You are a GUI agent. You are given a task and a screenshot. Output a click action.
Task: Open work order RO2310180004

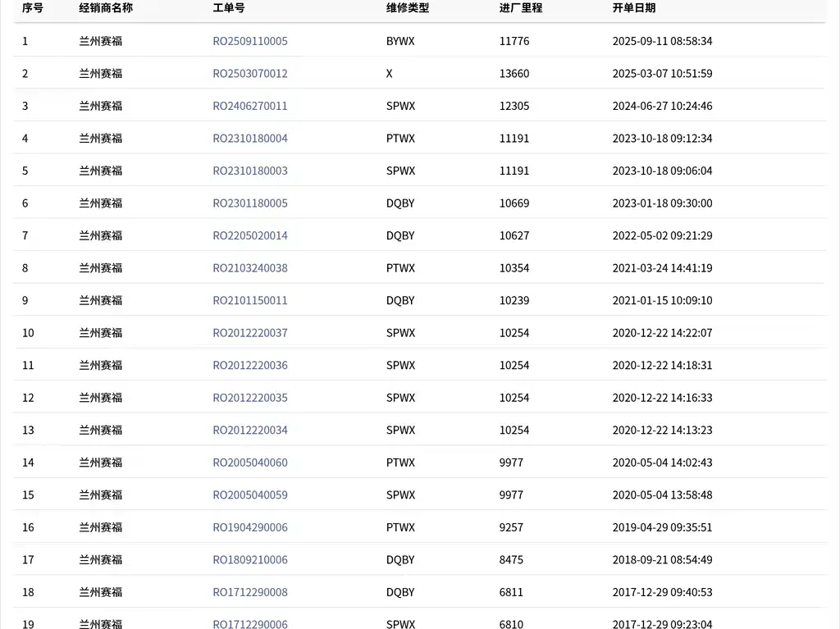pos(250,139)
